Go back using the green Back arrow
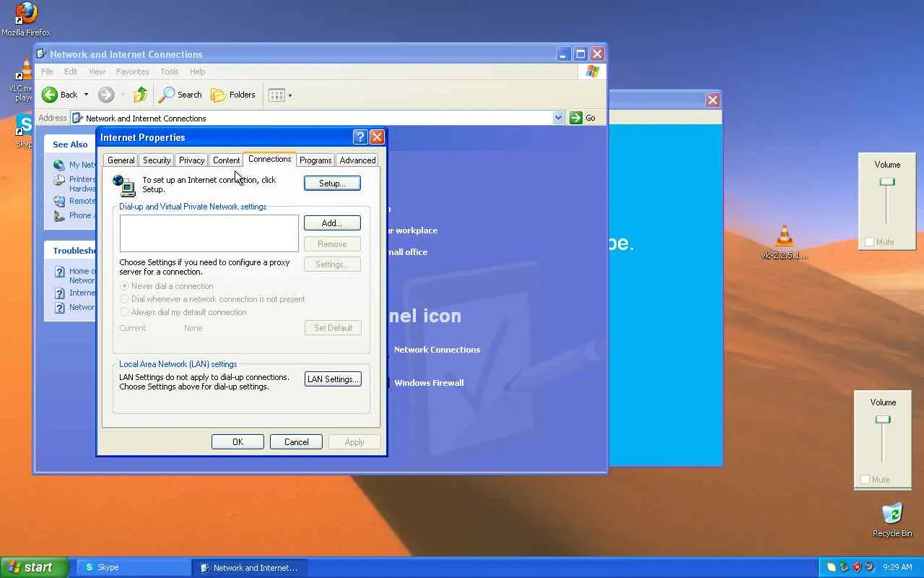Image resolution: width=924 pixels, height=578 pixels. click(50, 95)
